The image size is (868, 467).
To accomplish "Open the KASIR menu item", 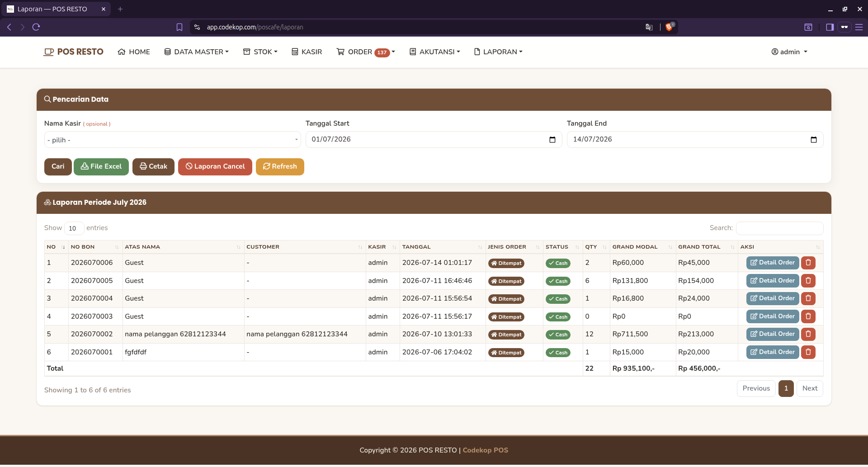I will (307, 52).
